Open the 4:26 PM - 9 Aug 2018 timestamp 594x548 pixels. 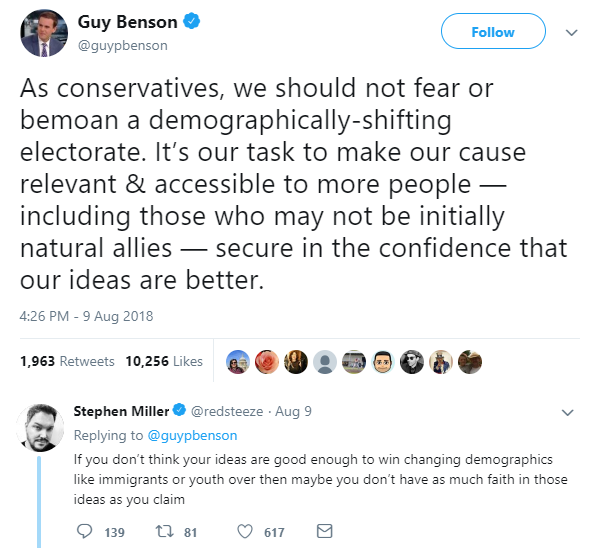point(86,316)
